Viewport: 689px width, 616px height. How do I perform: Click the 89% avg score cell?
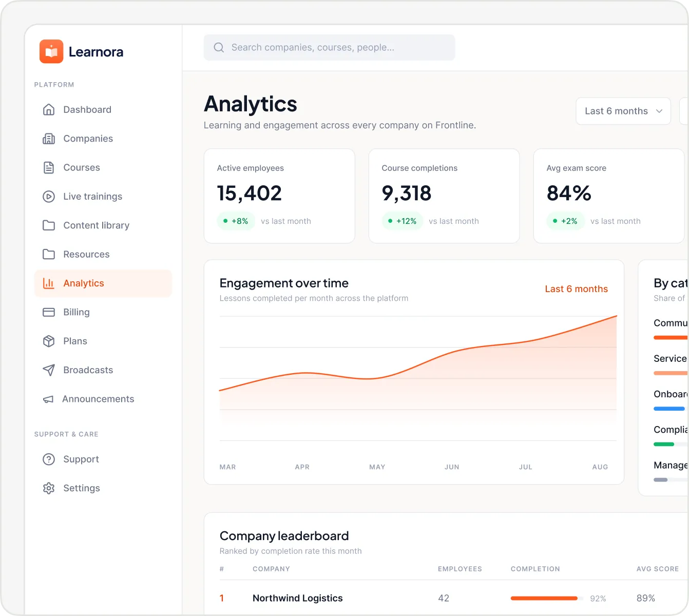pyautogui.click(x=646, y=598)
